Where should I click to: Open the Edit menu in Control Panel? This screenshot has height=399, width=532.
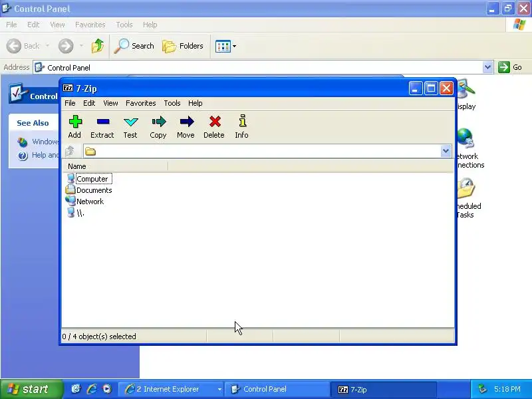tap(33, 25)
